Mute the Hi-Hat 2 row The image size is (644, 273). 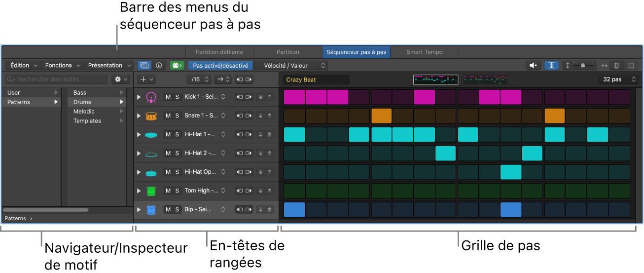[x=168, y=153]
